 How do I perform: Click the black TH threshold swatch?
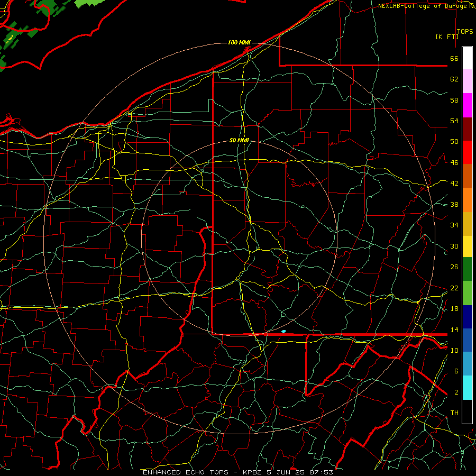pyautogui.click(x=467, y=411)
